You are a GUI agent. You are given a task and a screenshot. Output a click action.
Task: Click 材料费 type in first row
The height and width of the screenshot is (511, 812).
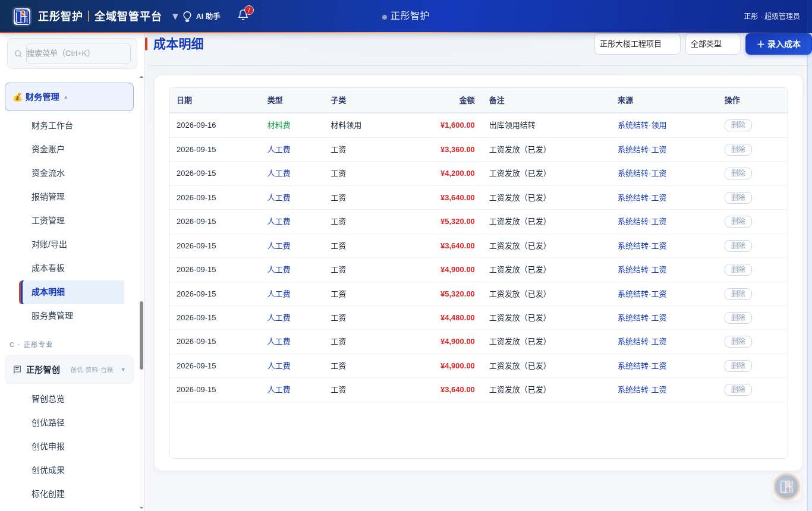point(279,125)
